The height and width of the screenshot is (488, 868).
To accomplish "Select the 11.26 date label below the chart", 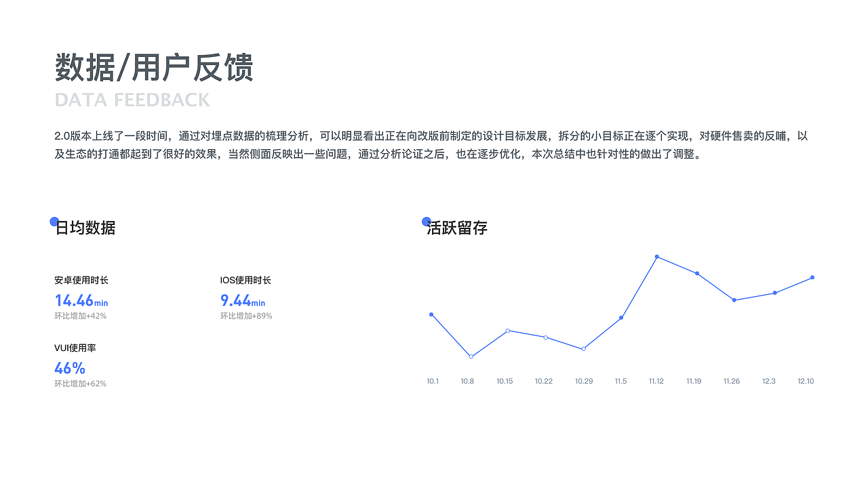I will point(731,381).
